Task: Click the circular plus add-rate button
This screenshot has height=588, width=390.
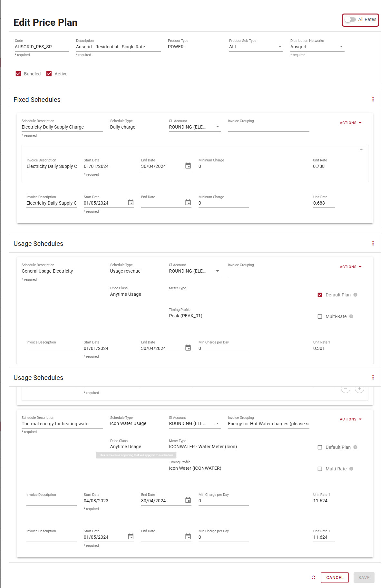Action: tap(359, 389)
